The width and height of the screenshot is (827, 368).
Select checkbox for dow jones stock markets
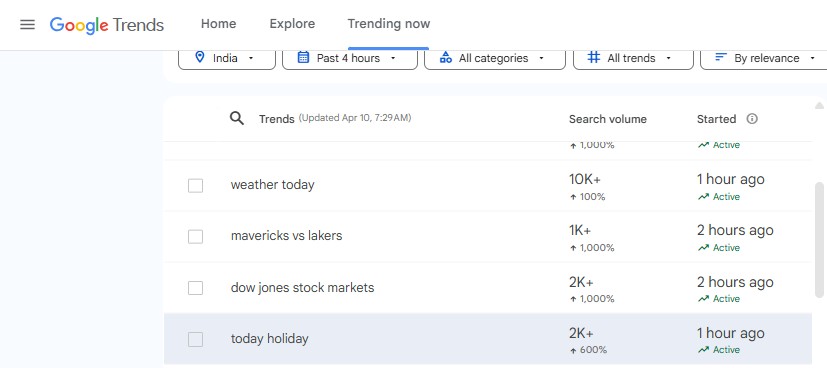[196, 288]
